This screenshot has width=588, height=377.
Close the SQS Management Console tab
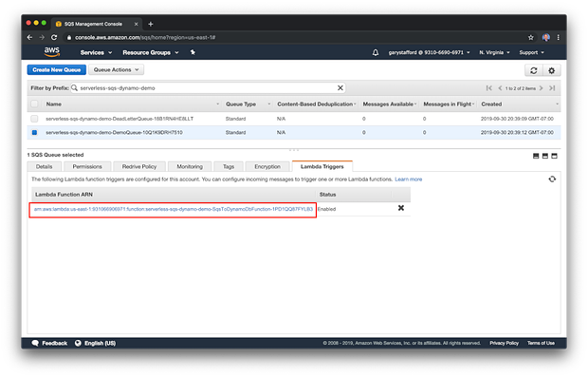pyautogui.click(x=137, y=24)
